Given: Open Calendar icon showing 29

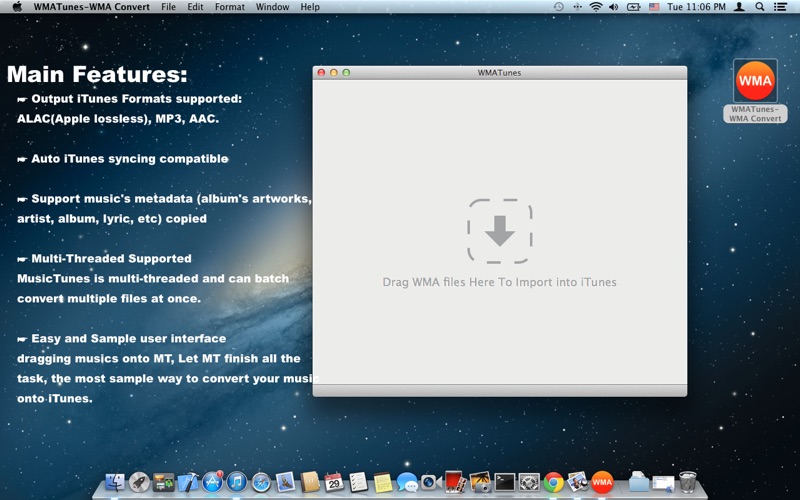Looking at the screenshot, I should 334,482.
